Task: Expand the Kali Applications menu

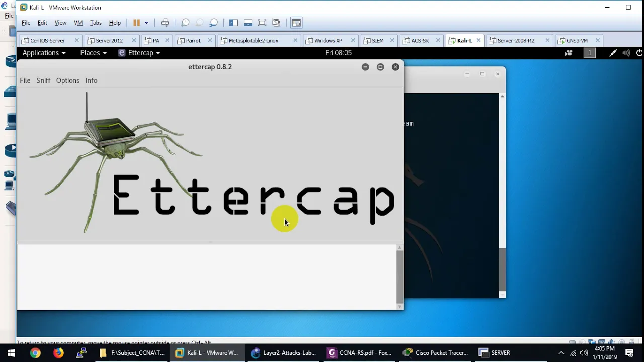Action: point(44,53)
